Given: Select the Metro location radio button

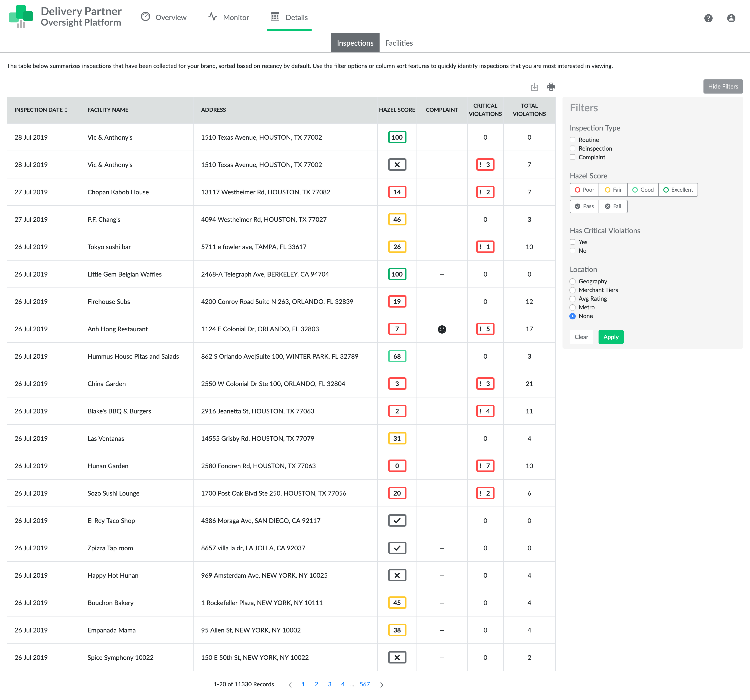Looking at the screenshot, I should coord(572,307).
